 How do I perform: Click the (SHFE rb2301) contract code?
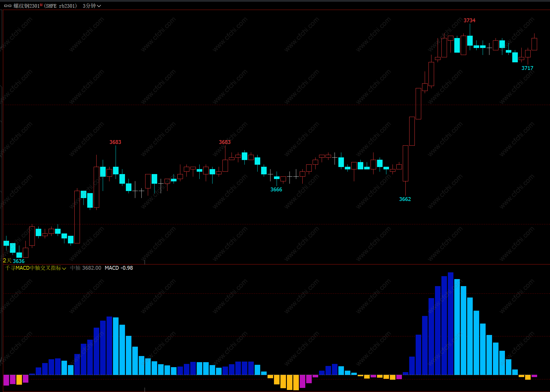60,6
